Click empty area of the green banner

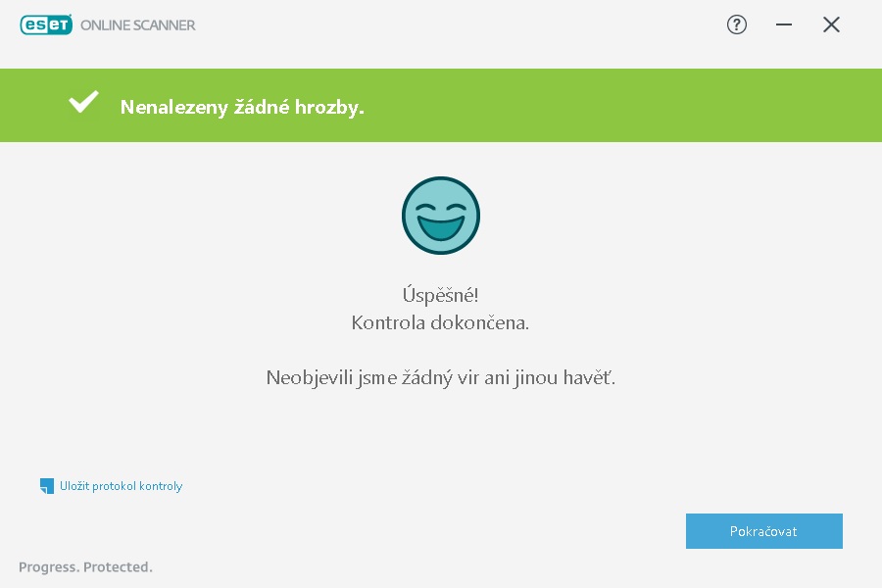click(x=618, y=105)
